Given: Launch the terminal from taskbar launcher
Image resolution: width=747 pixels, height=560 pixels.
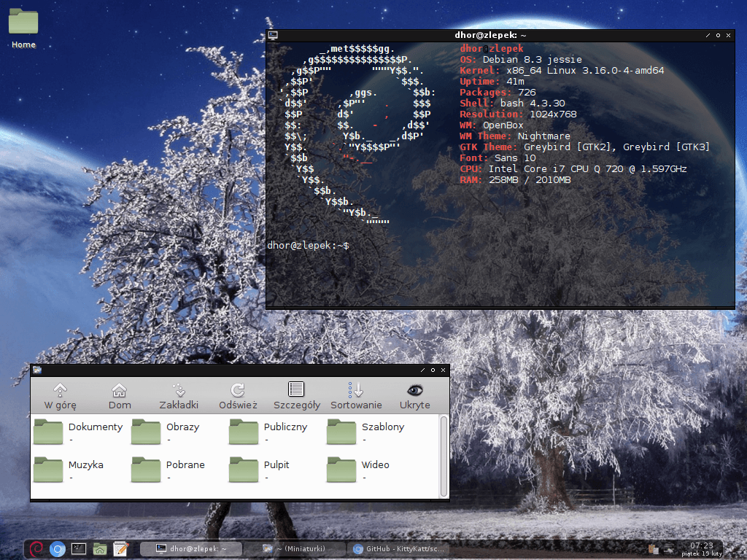Looking at the screenshot, I should click(79, 549).
